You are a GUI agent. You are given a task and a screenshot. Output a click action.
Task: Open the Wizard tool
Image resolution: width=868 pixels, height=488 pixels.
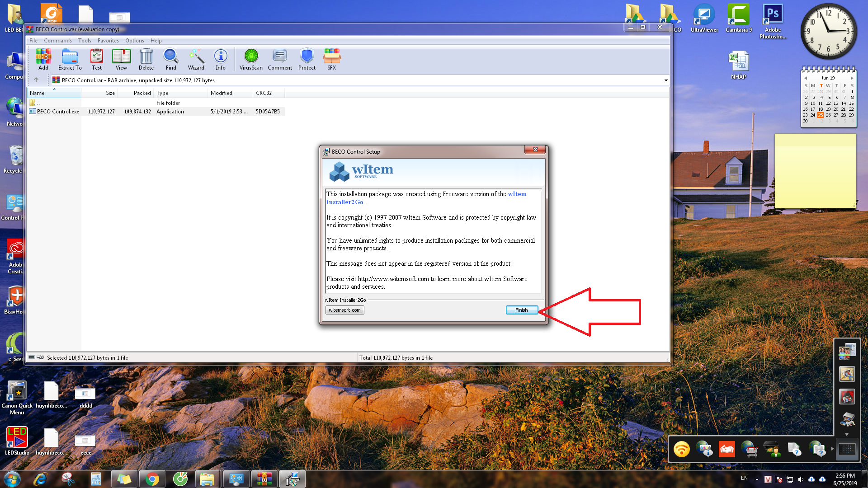tap(196, 59)
